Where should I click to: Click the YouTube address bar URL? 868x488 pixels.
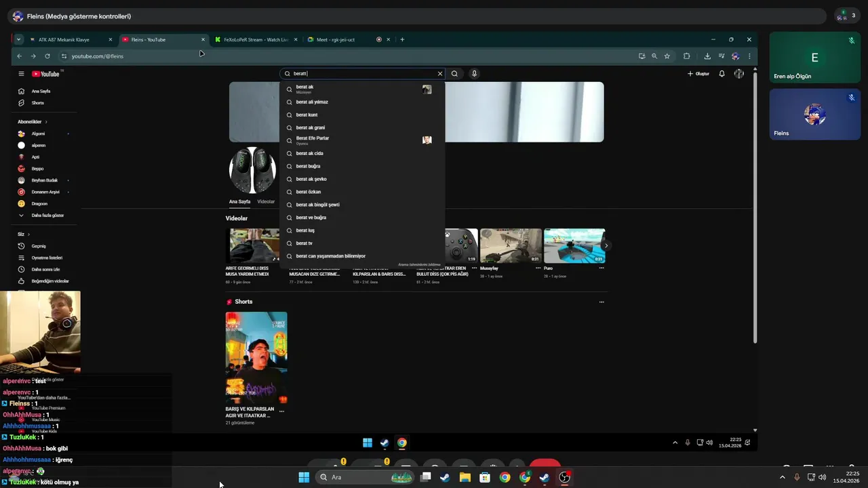98,56
